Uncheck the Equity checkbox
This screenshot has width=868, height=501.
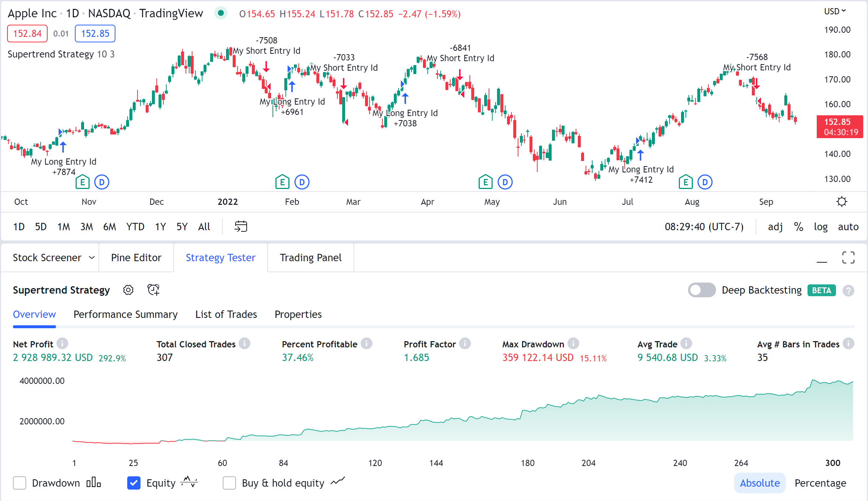133,483
